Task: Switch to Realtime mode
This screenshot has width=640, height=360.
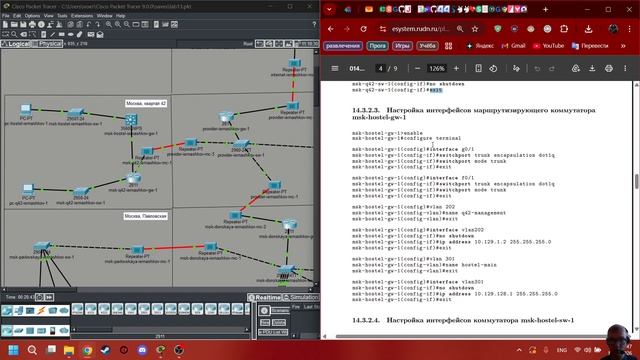Action: (x=264, y=298)
